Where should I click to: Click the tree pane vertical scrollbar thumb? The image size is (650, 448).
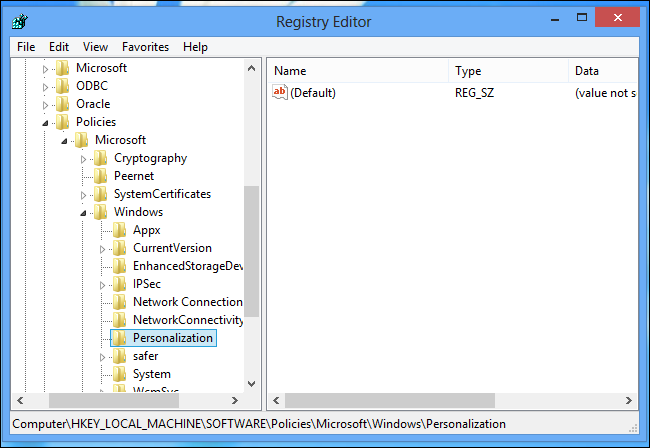pyautogui.click(x=251, y=252)
